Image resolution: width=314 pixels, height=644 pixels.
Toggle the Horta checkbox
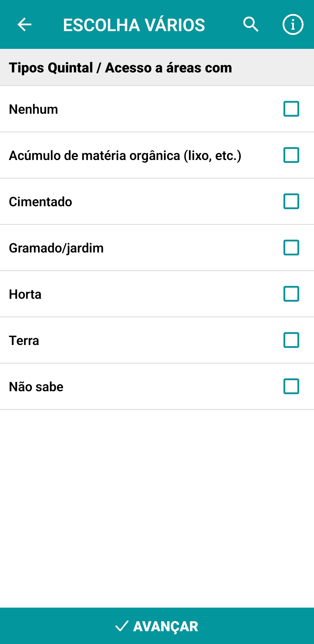291,294
